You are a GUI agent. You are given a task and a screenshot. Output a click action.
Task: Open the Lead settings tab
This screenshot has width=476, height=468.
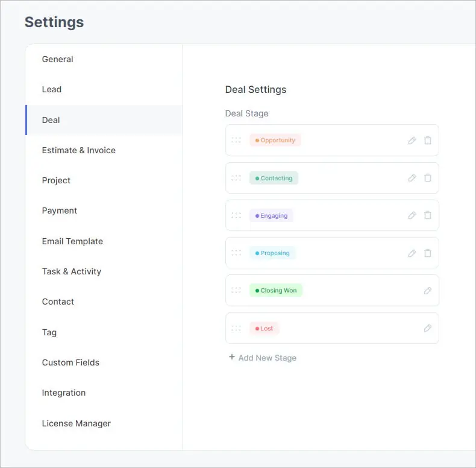104,89
